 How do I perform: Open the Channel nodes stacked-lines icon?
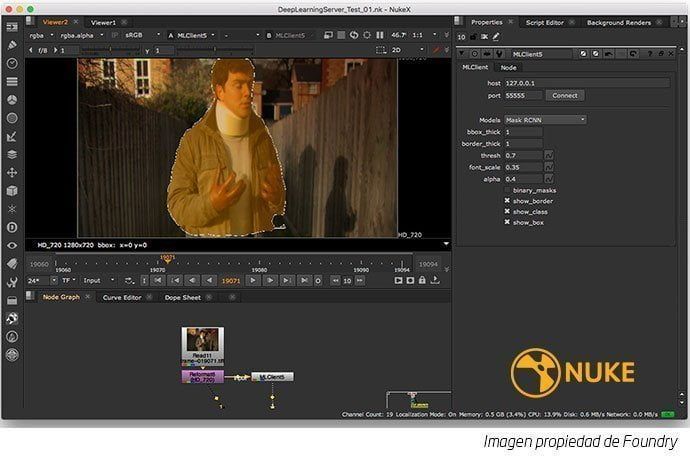point(12,82)
